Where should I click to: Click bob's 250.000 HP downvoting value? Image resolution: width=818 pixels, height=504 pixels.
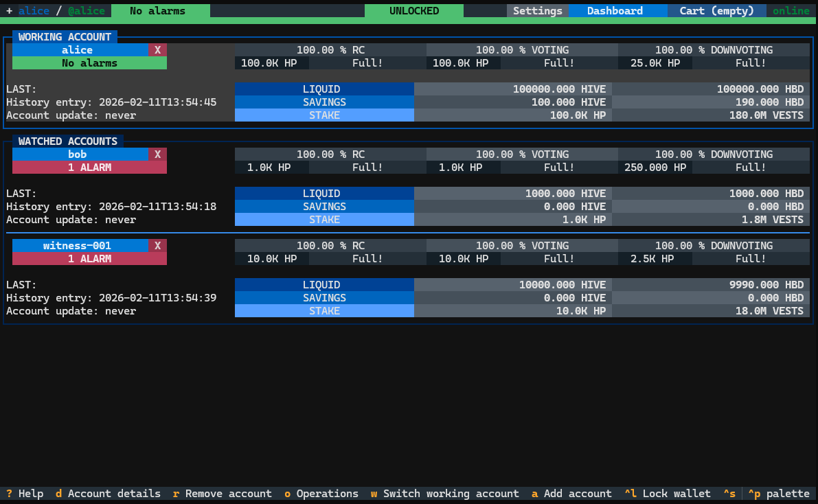click(x=655, y=167)
